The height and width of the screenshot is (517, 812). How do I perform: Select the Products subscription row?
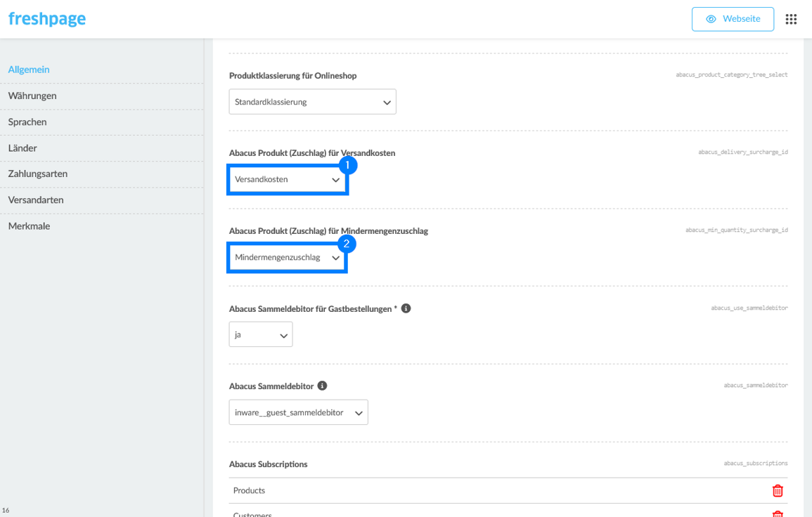[492, 490]
